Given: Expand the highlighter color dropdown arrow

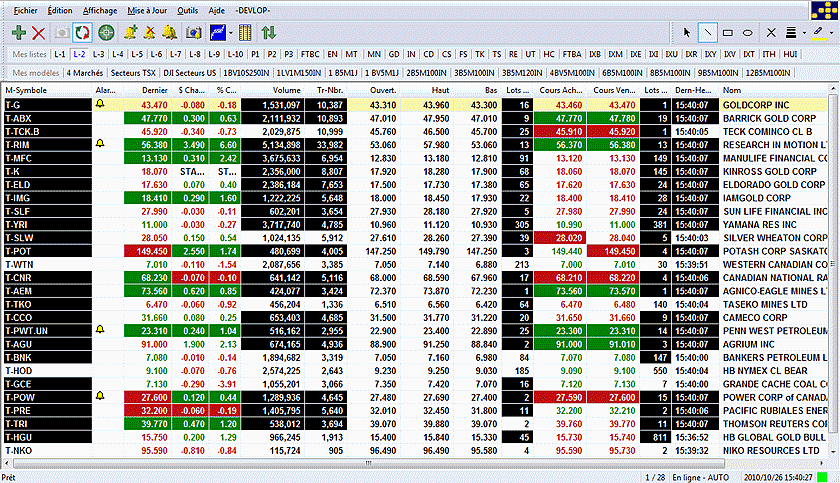Looking at the screenshot, I should (x=830, y=32).
